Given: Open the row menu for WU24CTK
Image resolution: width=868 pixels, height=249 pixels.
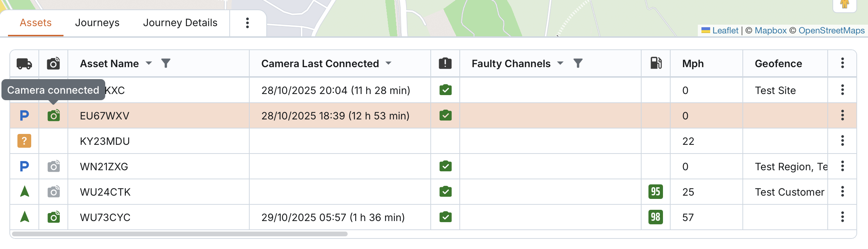Looking at the screenshot, I should (842, 192).
